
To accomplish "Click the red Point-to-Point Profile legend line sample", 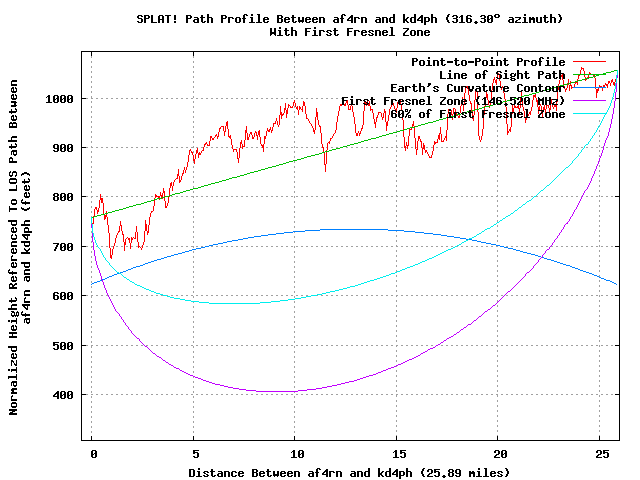I will (x=589, y=62).
